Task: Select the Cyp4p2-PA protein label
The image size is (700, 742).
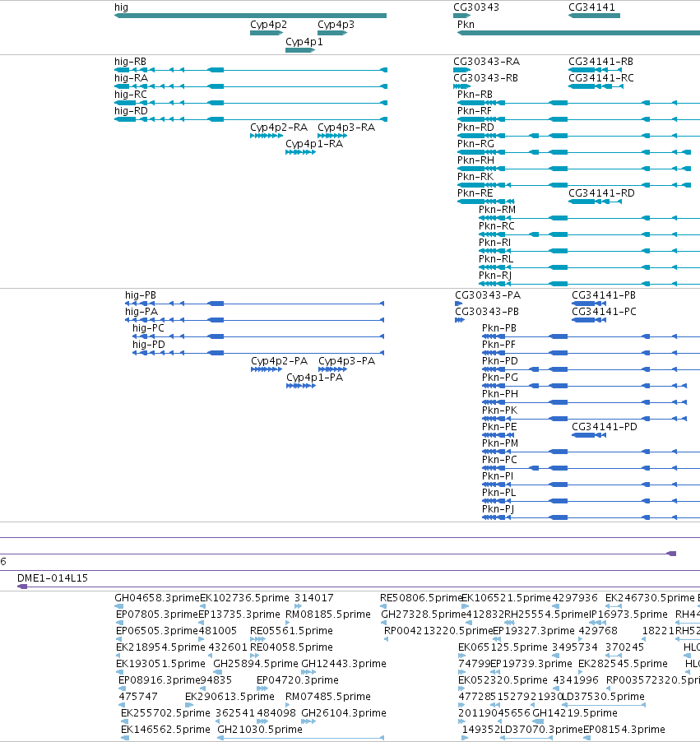Action: [279, 361]
